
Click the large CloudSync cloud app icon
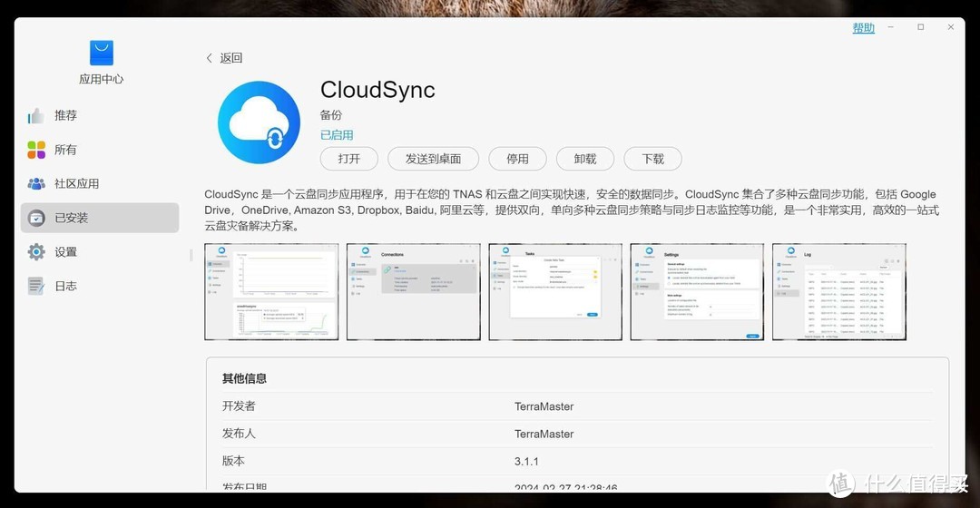coord(259,122)
